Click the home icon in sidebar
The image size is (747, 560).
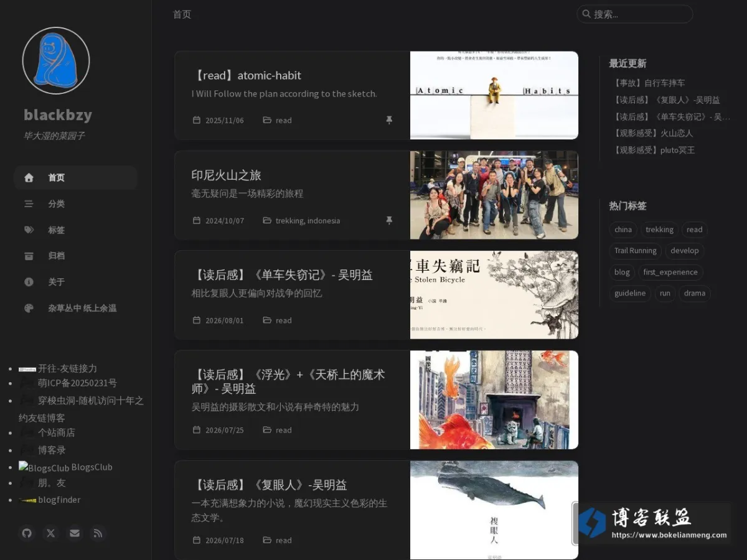(29, 177)
